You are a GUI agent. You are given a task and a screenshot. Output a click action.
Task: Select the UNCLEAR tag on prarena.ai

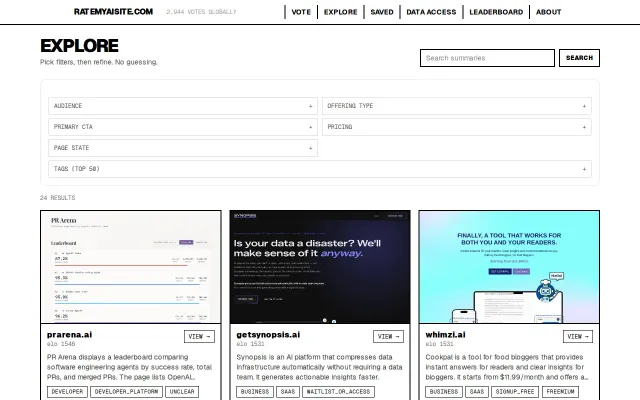pos(182,392)
